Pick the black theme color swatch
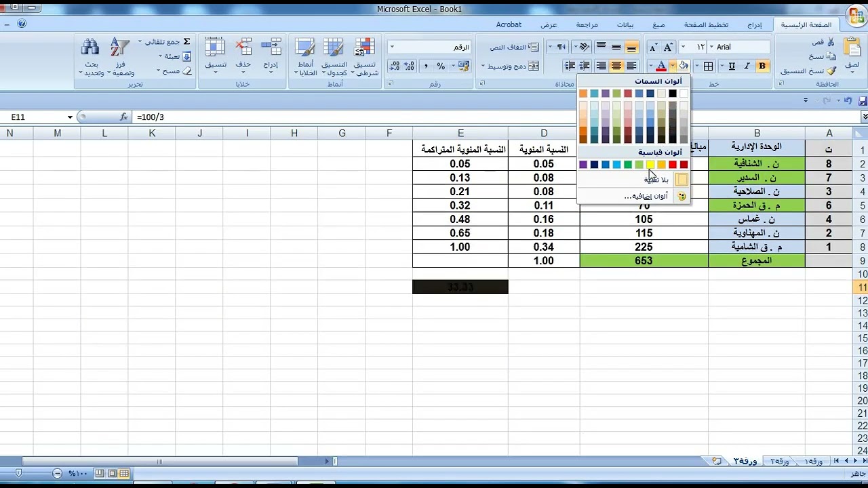Image resolution: width=868 pixels, height=488 pixels. coord(673,94)
